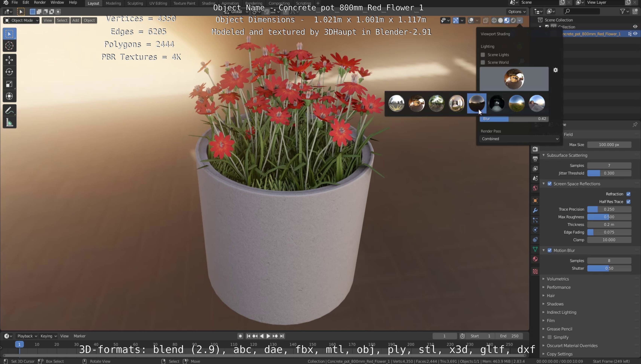641x364 pixels.
Task: Open the File menu
Action: (15, 2)
